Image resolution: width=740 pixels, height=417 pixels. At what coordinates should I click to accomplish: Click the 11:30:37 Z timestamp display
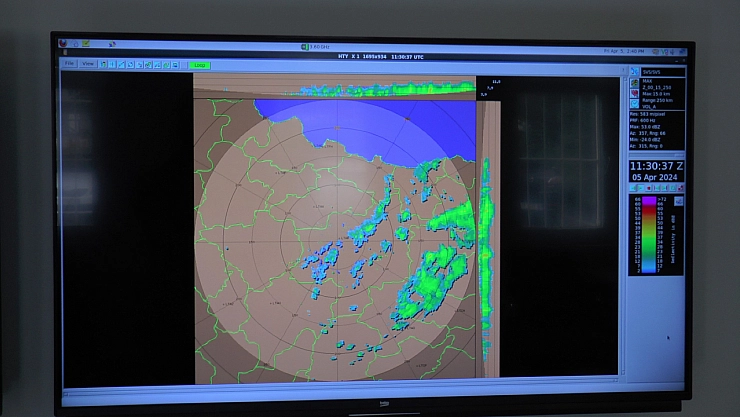tap(656, 166)
